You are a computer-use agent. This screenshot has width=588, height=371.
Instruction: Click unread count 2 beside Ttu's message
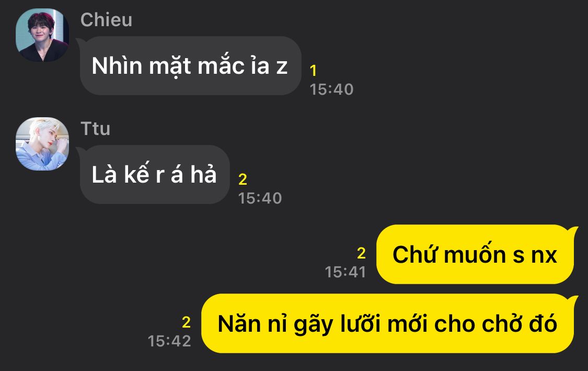tap(243, 179)
